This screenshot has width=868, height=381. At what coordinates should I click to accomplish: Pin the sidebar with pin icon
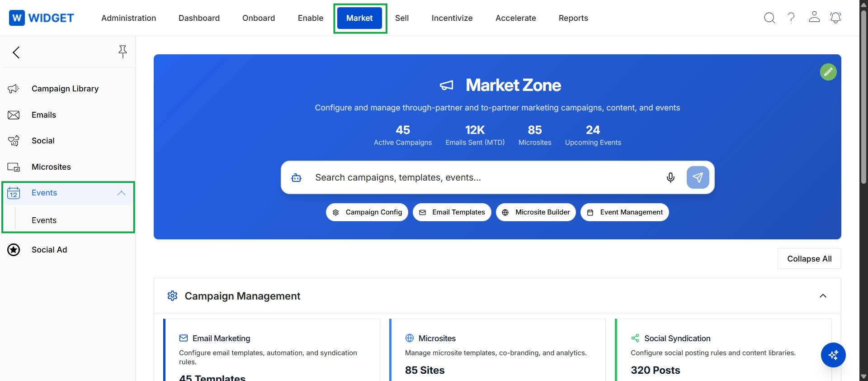coord(123,52)
